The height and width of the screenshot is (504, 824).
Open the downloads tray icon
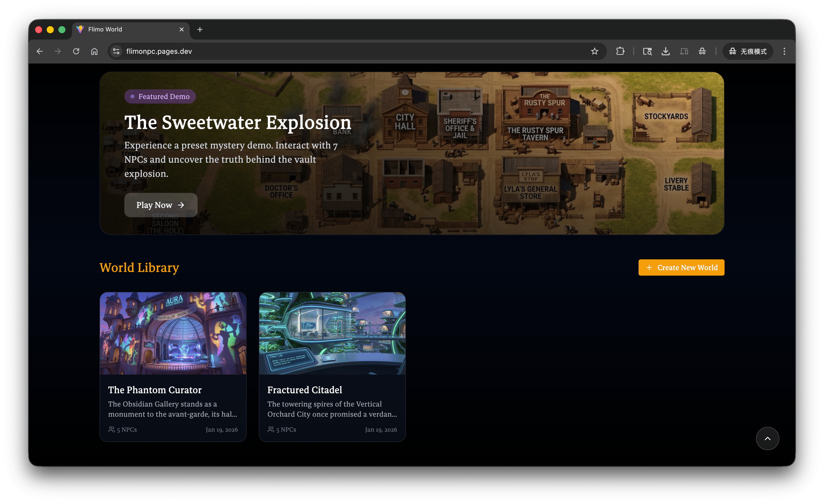pos(665,51)
